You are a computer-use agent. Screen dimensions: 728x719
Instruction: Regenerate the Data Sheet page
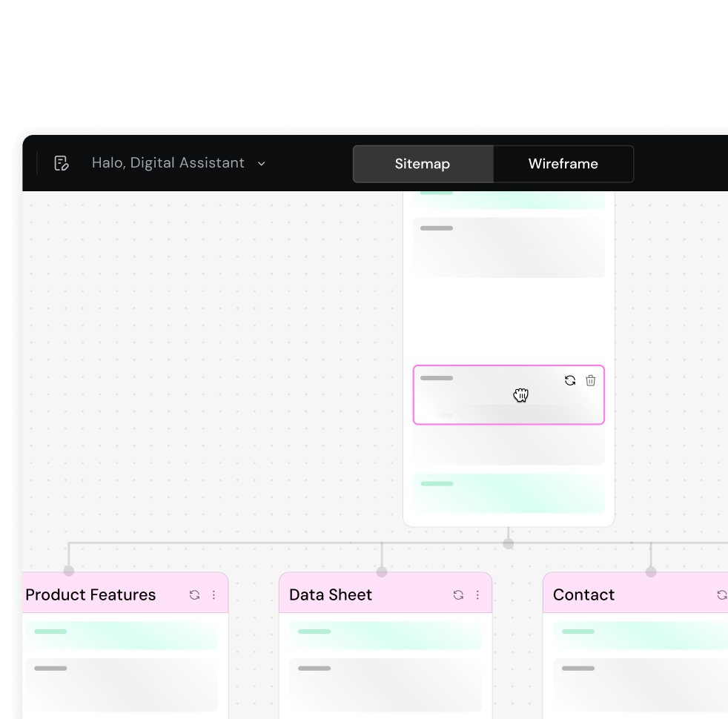[x=458, y=594]
